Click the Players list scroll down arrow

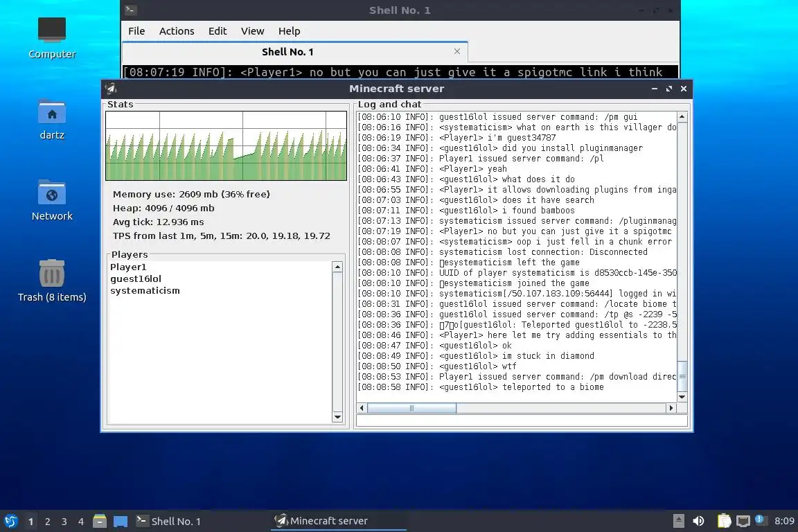(x=337, y=417)
